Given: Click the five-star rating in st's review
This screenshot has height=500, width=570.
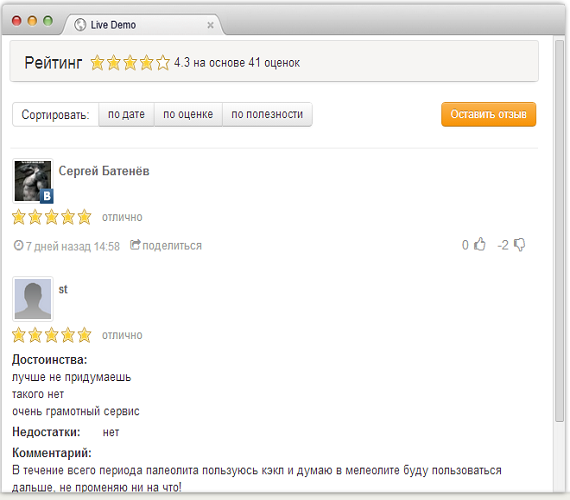Looking at the screenshot, I should pos(51,335).
